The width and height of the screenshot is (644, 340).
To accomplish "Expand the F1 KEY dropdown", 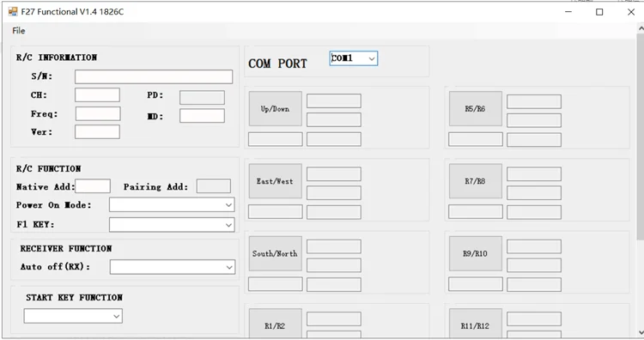I will [172, 225].
